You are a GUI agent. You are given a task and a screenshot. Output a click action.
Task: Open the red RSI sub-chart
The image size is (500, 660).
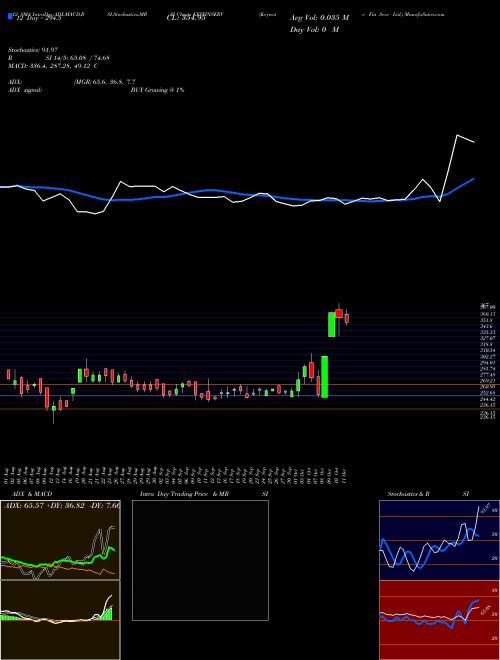[x=439, y=620]
